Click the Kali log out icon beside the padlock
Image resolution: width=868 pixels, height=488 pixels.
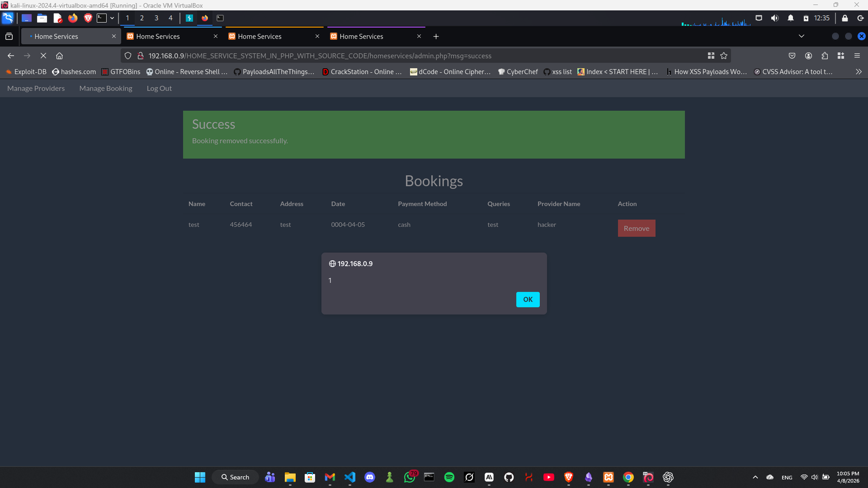(x=860, y=18)
